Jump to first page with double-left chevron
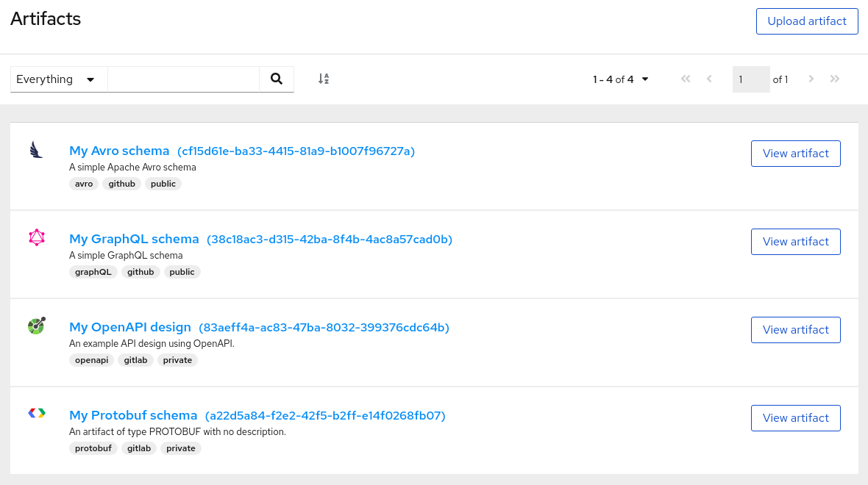Viewport: 868px width, 485px height. tap(686, 79)
